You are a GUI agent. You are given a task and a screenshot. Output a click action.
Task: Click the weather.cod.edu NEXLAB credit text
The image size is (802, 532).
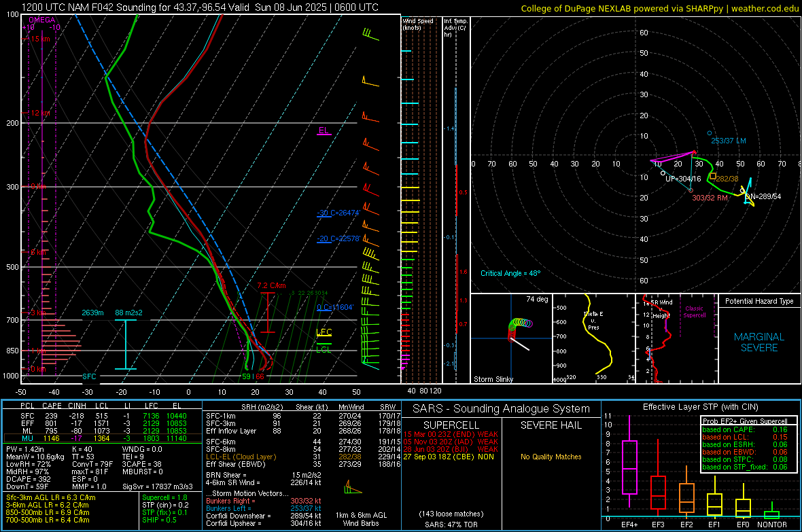click(x=660, y=8)
